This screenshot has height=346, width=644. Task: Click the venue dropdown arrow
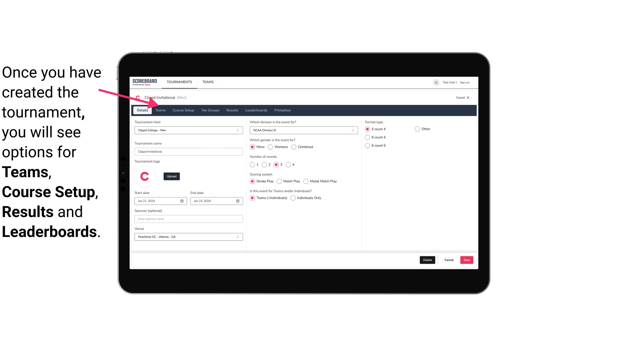point(238,237)
